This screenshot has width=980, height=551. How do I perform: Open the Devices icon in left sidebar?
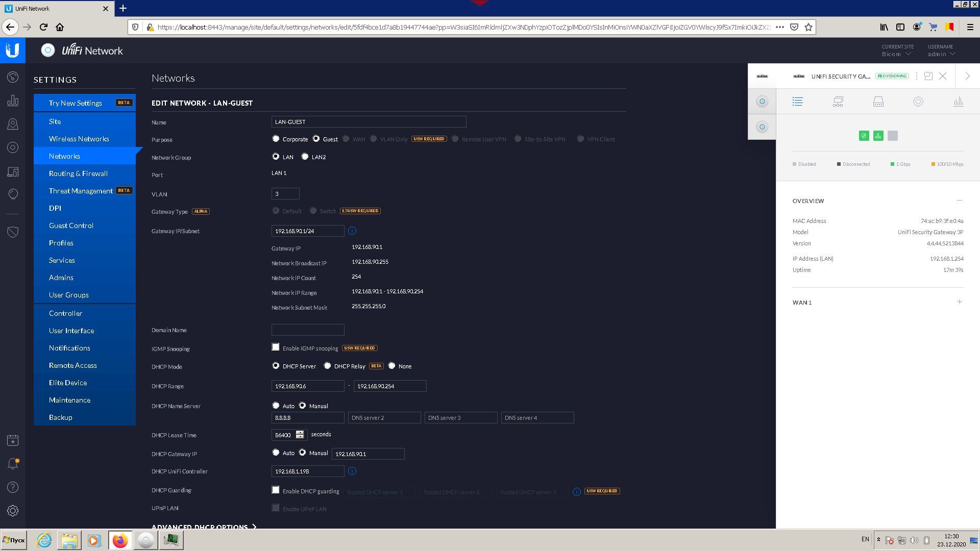[13, 147]
